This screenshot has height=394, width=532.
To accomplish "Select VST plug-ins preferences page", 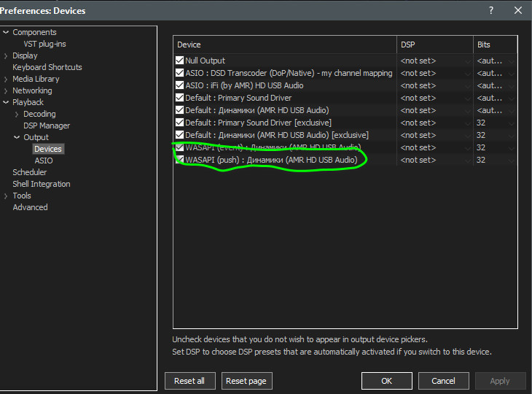I will (x=44, y=44).
